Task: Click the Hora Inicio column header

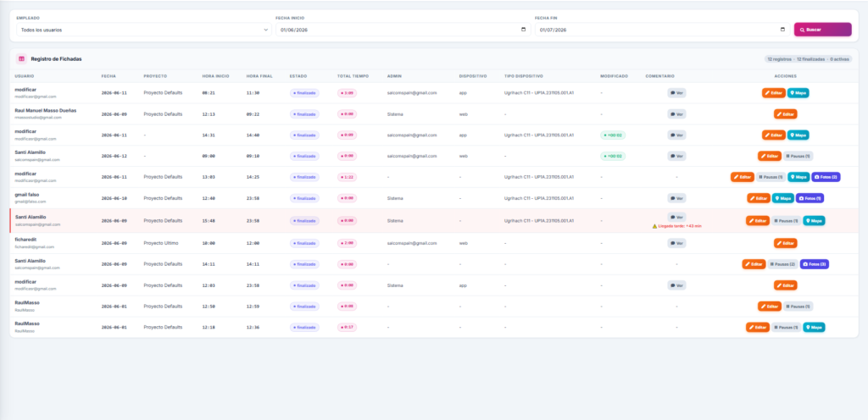Action: (215, 76)
